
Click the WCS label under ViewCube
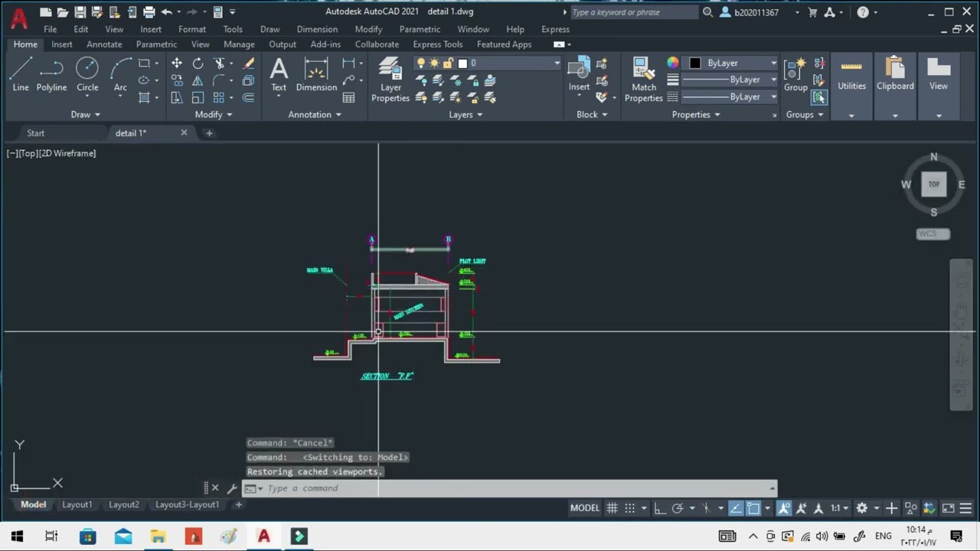933,234
